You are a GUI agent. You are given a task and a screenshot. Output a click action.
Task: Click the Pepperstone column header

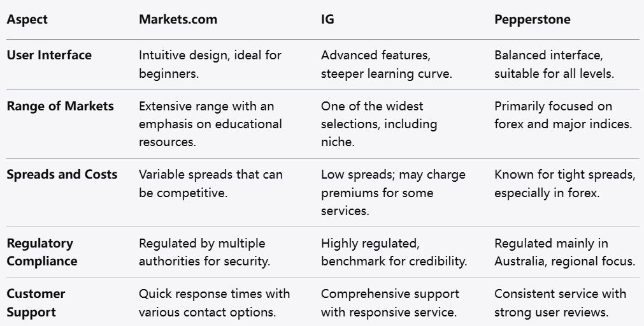point(533,19)
